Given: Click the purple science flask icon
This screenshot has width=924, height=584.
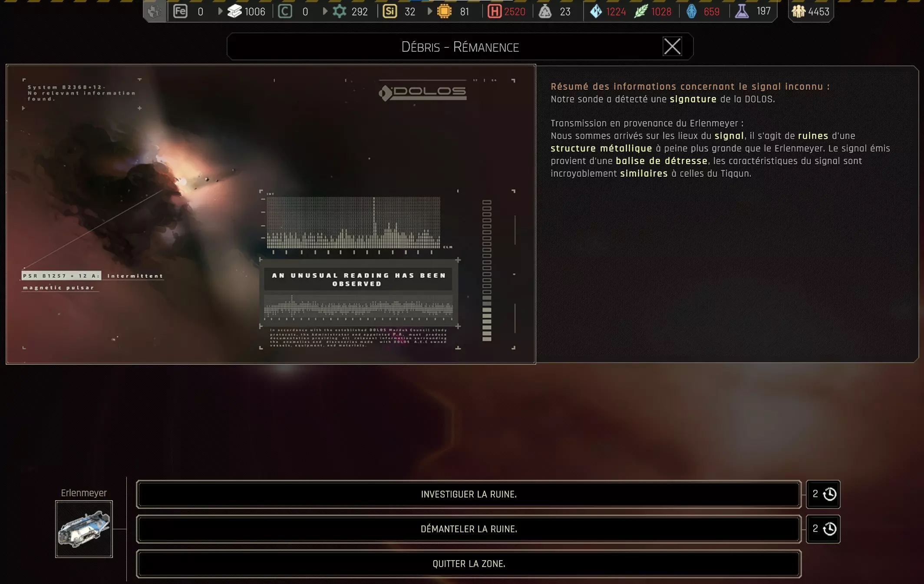Looking at the screenshot, I should [x=742, y=11].
